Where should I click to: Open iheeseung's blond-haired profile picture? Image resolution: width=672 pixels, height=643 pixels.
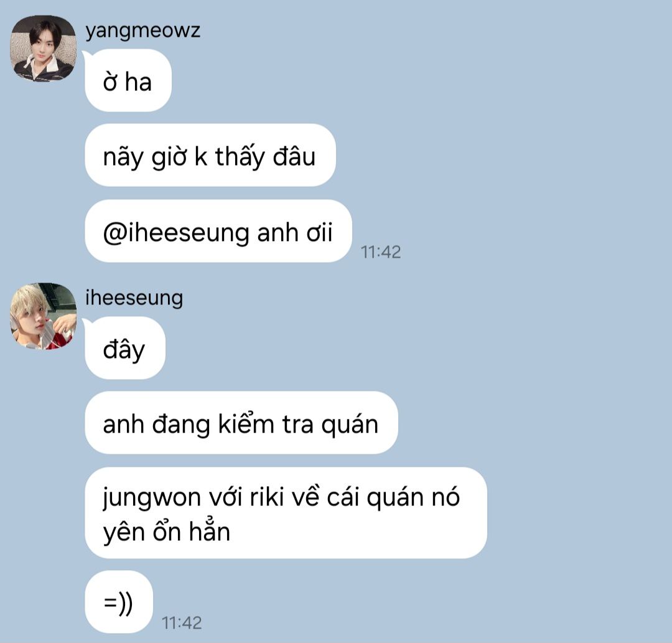(43, 316)
